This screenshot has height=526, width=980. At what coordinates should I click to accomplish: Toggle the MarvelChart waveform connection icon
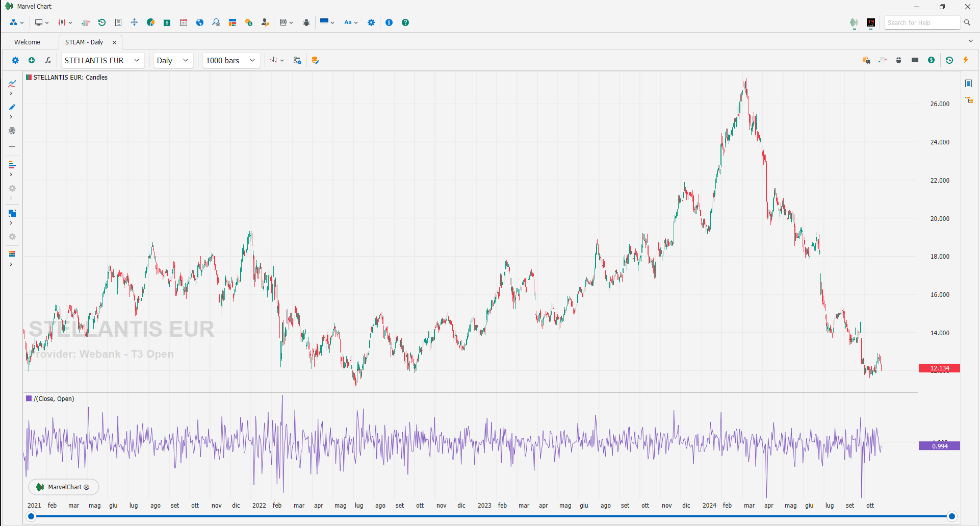tap(855, 23)
